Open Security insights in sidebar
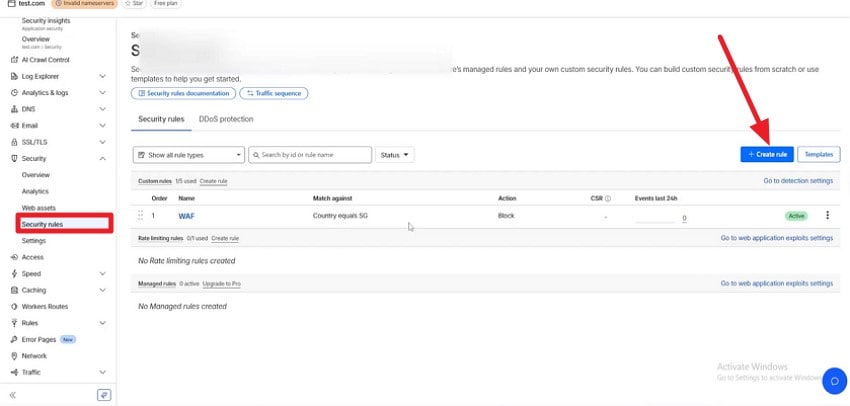 (46, 23)
